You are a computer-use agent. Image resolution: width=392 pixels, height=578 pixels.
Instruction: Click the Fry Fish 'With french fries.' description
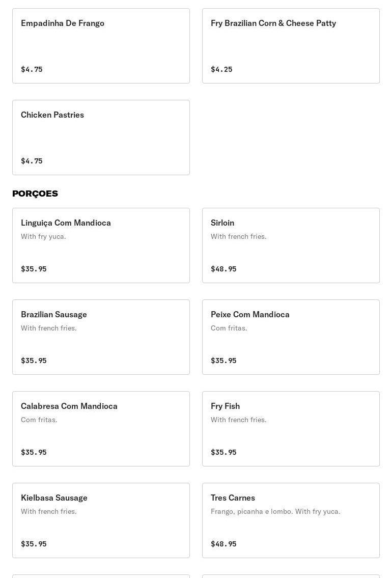(238, 420)
